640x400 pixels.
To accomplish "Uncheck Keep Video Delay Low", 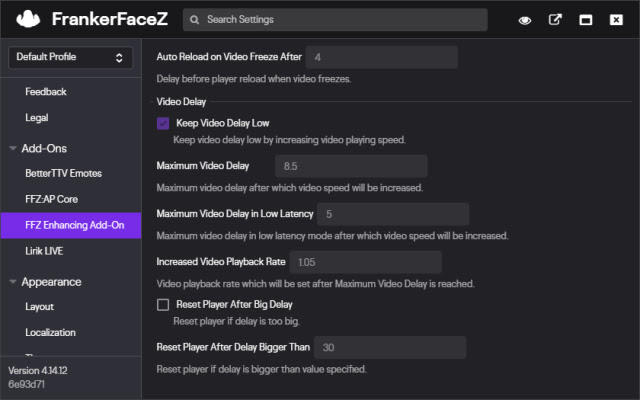I will pyautogui.click(x=163, y=123).
